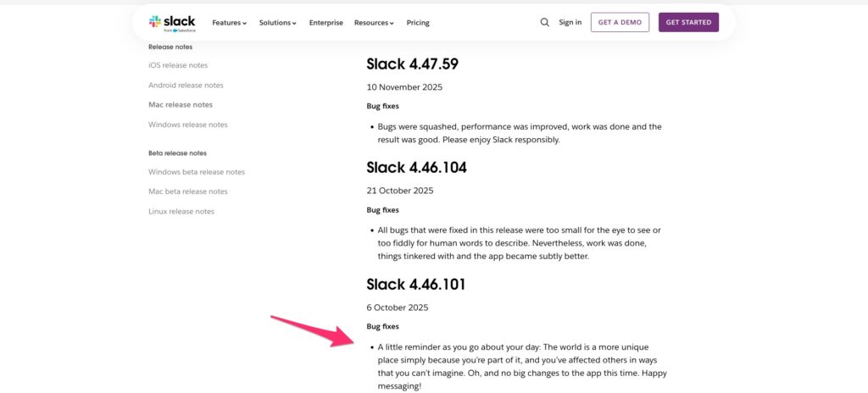The image size is (868, 393).
Task: Click the Beta release notes sidebar heading
Action: pyautogui.click(x=178, y=152)
